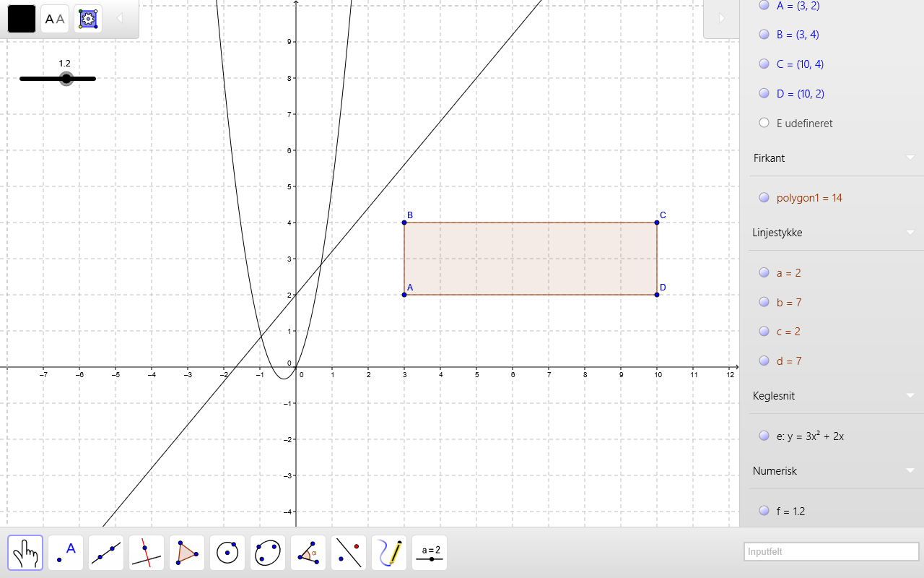The width and height of the screenshot is (924, 578).
Task: Click the Inputfelt input box
Action: coord(831,551)
